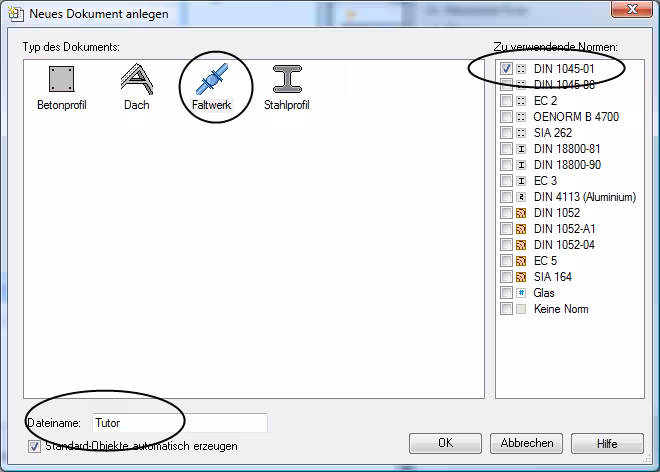Click the Dateiname text field
This screenshot has height=472, width=660.
click(x=178, y=423)
